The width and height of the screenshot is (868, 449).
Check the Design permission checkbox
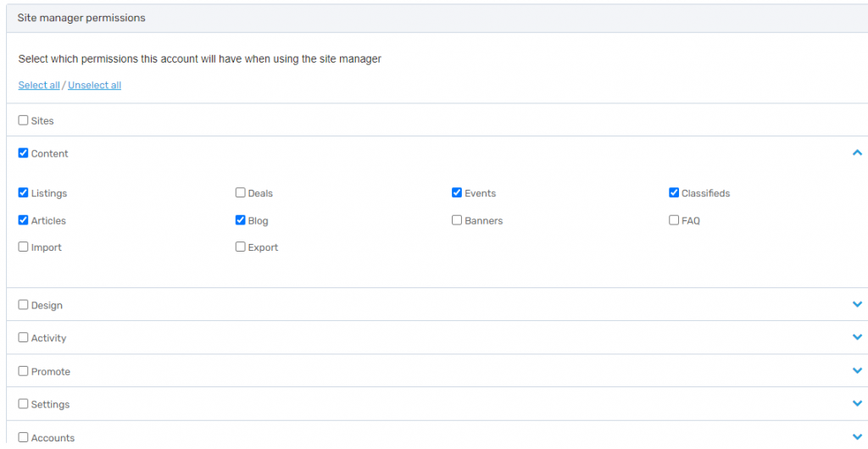click(24, 305)
